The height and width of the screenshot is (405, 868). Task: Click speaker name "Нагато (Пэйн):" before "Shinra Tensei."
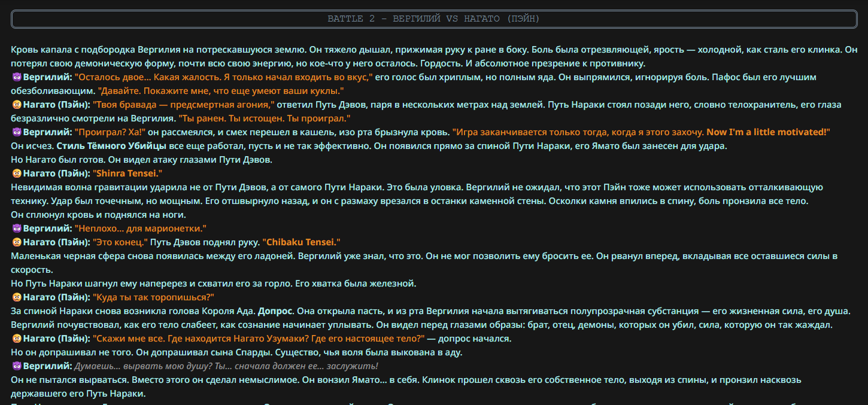pos(57,173)
